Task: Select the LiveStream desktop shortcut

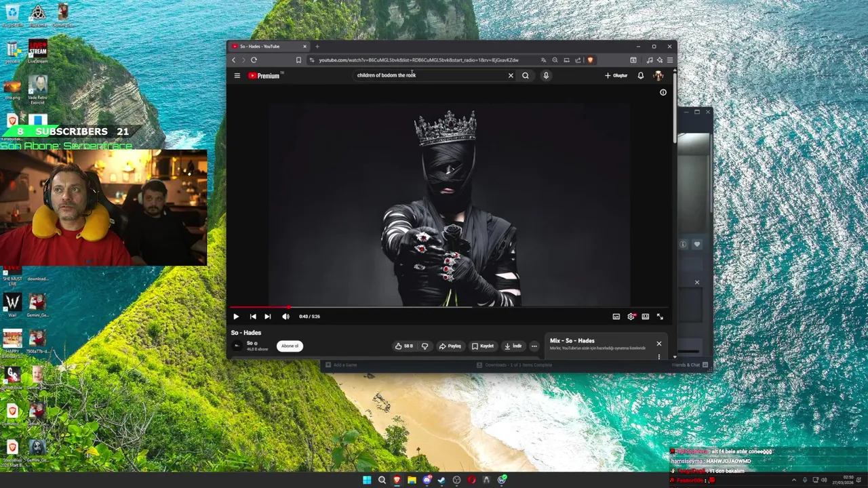Action: tap(38, 52)
